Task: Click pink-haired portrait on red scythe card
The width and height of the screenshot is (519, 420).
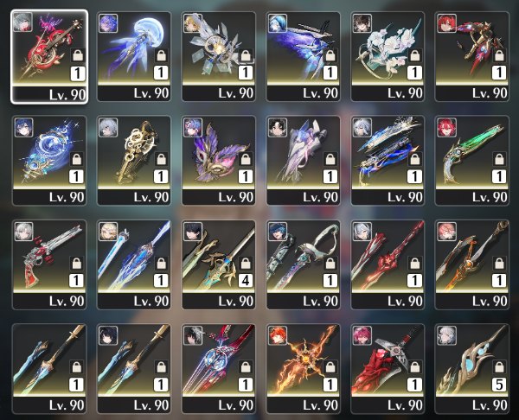Action: click(x=362, y=335)
